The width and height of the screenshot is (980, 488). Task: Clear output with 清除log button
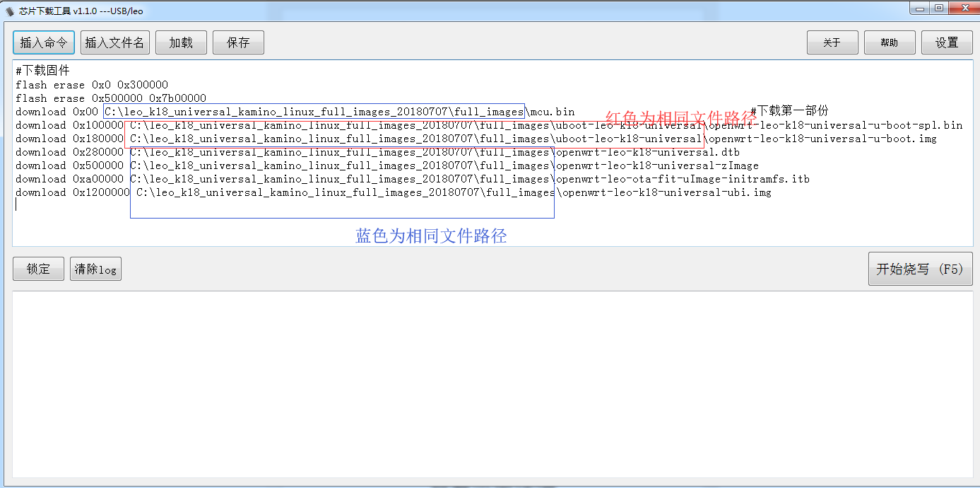point(95,269)
